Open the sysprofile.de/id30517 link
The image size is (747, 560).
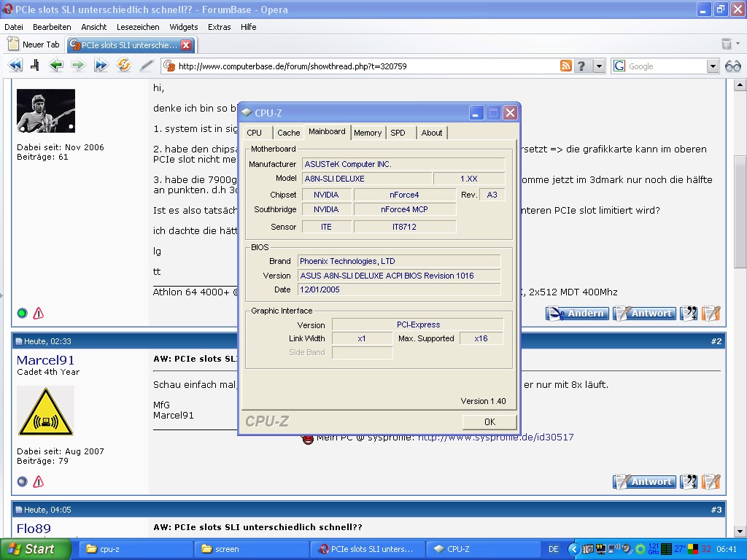[x=495, y=437]
